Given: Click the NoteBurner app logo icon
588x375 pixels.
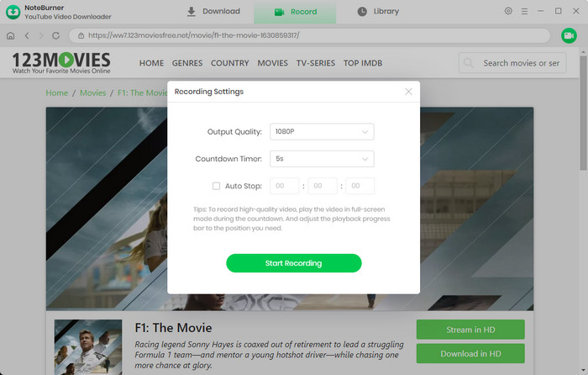Looking at the screenshot, I should 13,12.
